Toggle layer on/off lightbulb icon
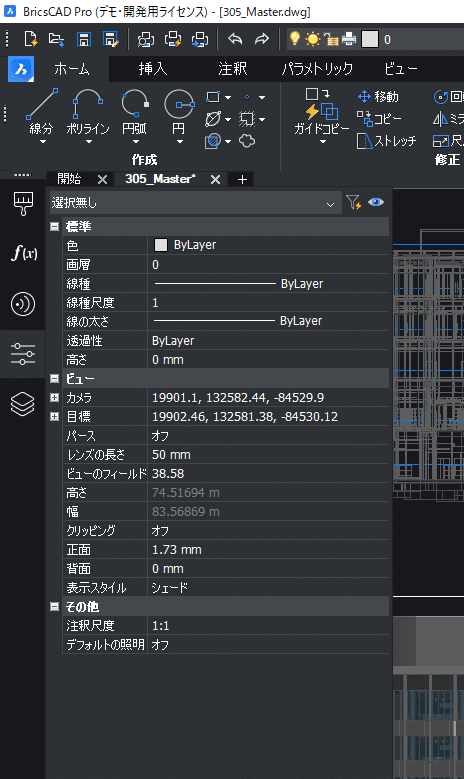Image resolution: width=464 pixels, height=779 pixels. (295, 38)
